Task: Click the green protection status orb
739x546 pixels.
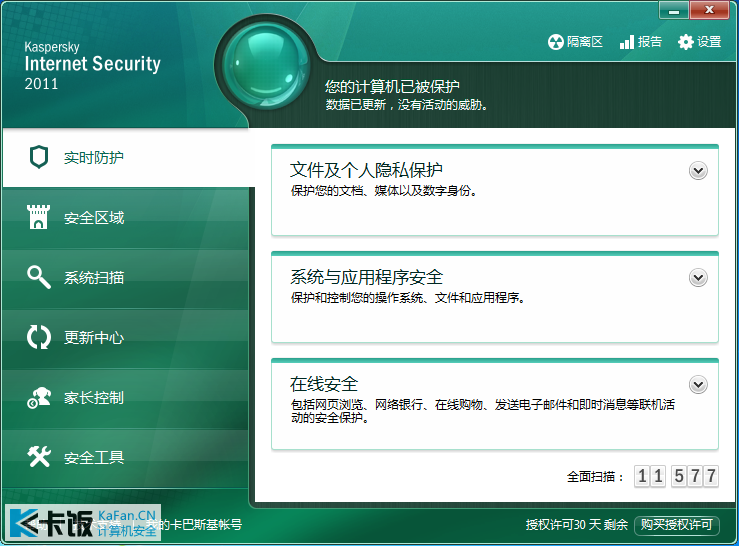Action: [266, 66]
